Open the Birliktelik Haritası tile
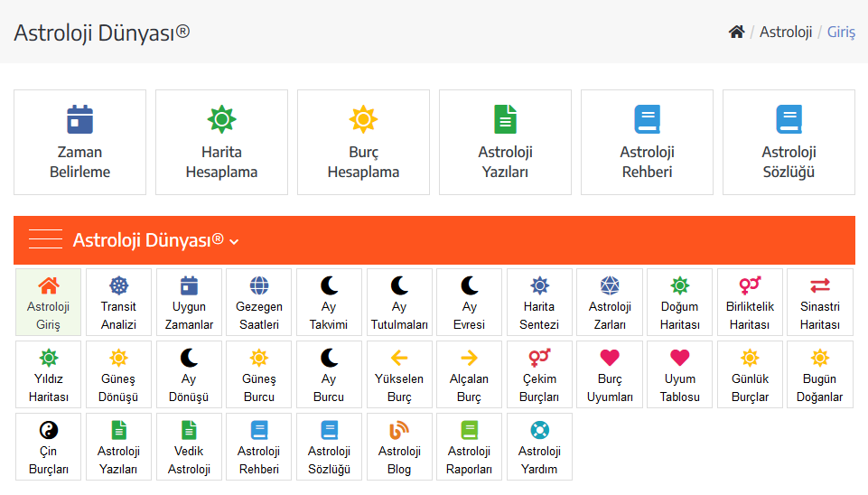 [750, 303]
